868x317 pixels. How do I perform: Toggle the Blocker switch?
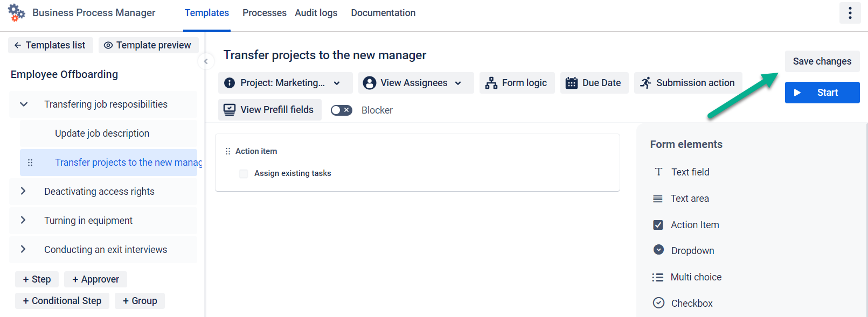coord(341,110)
